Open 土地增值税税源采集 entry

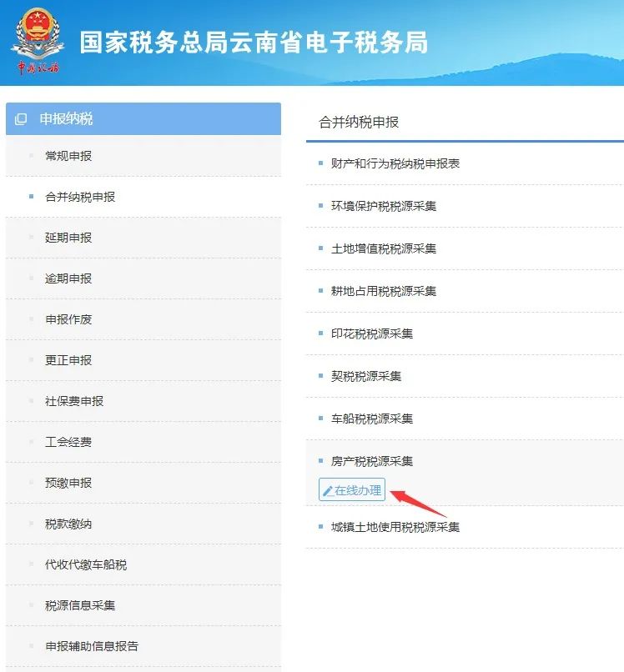384,248
